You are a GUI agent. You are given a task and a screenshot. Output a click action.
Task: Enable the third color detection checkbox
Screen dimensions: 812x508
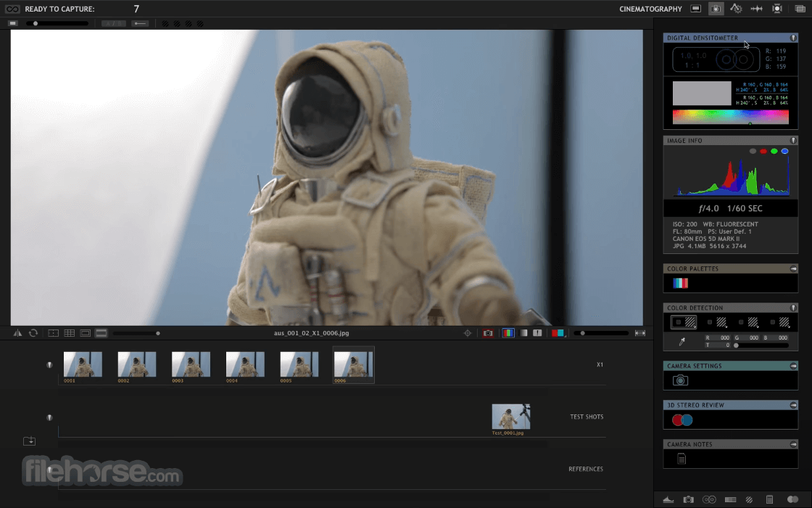coord(741,322)
